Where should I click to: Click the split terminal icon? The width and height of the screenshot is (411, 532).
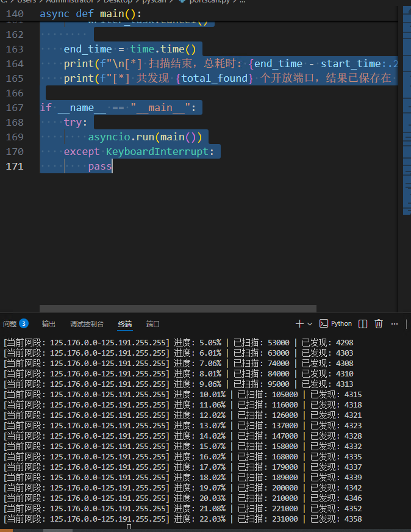362,324
